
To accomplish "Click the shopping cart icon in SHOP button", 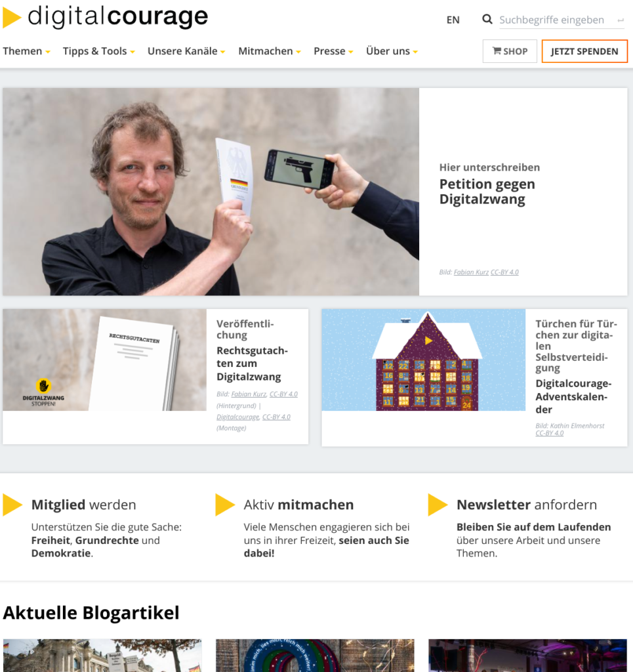I will pyautogui.click(x=497, y=51).
